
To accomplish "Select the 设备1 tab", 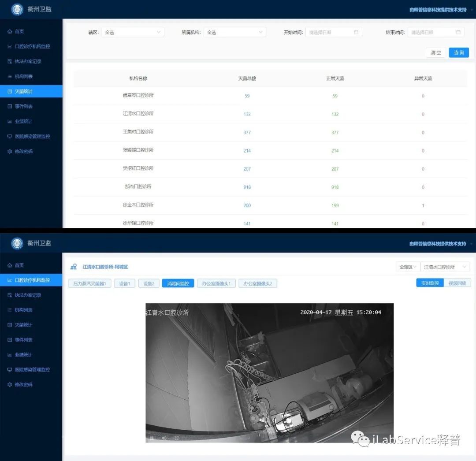I will coord(124,283).
